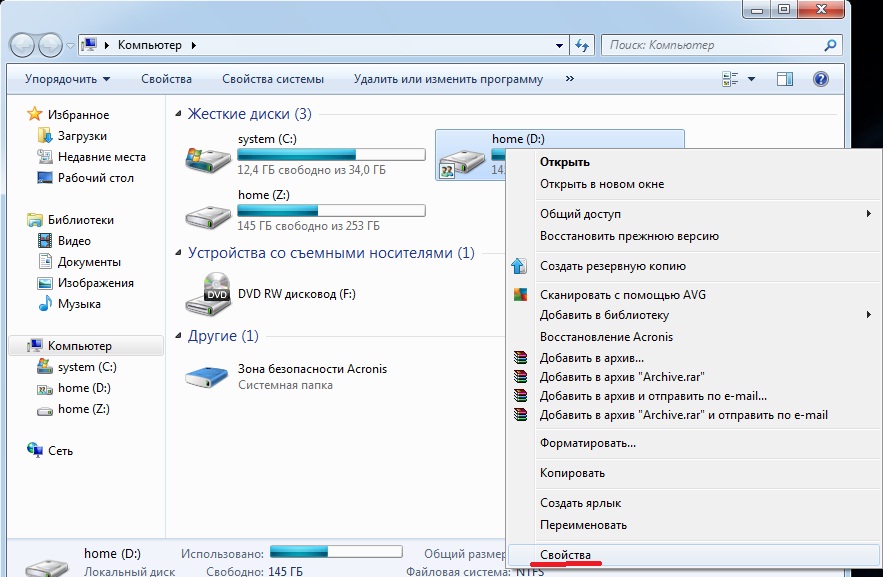
Task: Select the home (Z:) drive icon
Action: [208, 216]
